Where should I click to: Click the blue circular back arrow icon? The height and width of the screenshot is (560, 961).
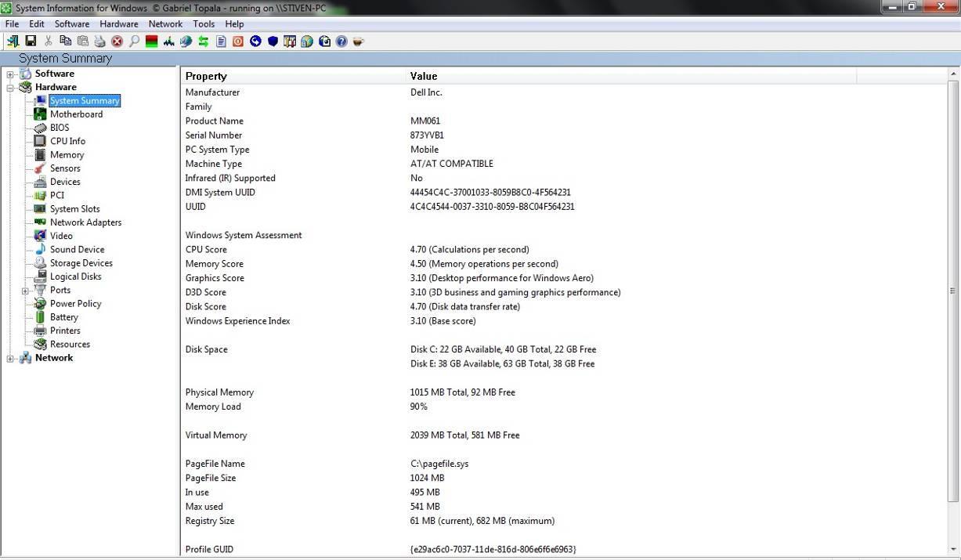coord(255,41)
